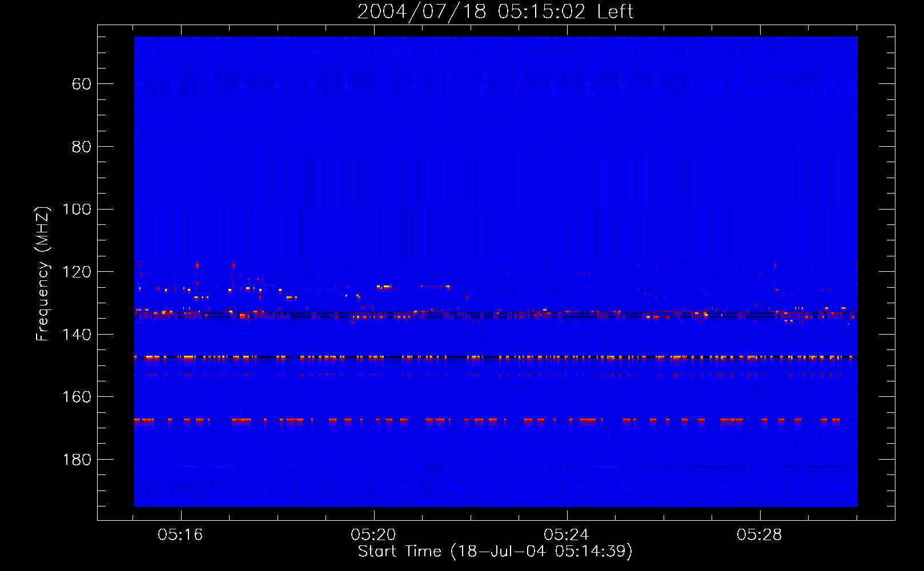Click the 05:16 time tick label
Screen dimensions: 924x571
click(x=180, y=534)
